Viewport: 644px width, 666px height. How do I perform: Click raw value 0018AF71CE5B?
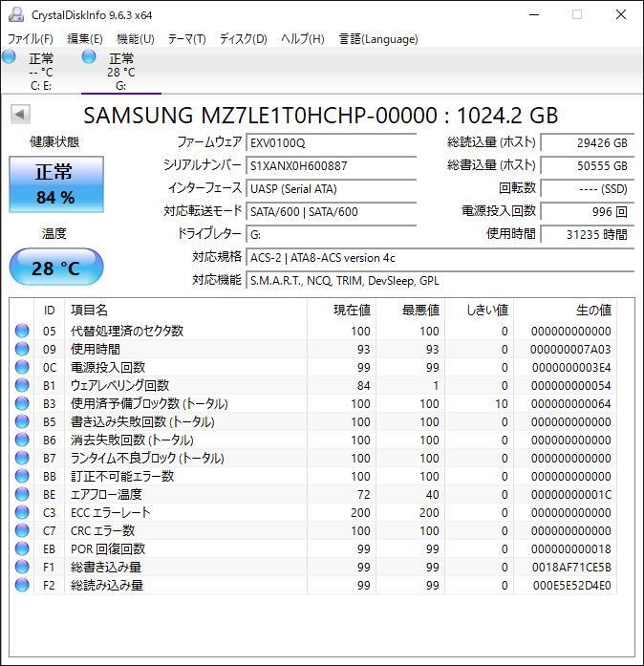(571, 567)
